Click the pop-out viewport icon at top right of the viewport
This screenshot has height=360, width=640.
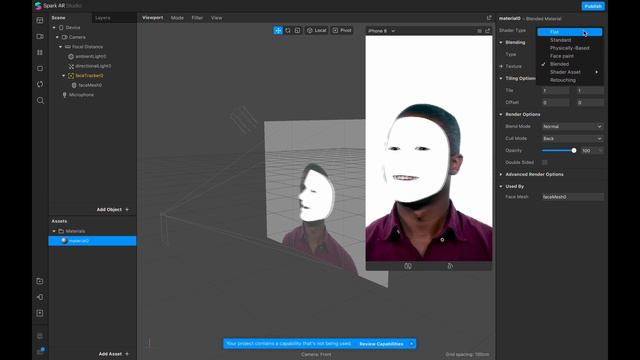coord(489,18)
